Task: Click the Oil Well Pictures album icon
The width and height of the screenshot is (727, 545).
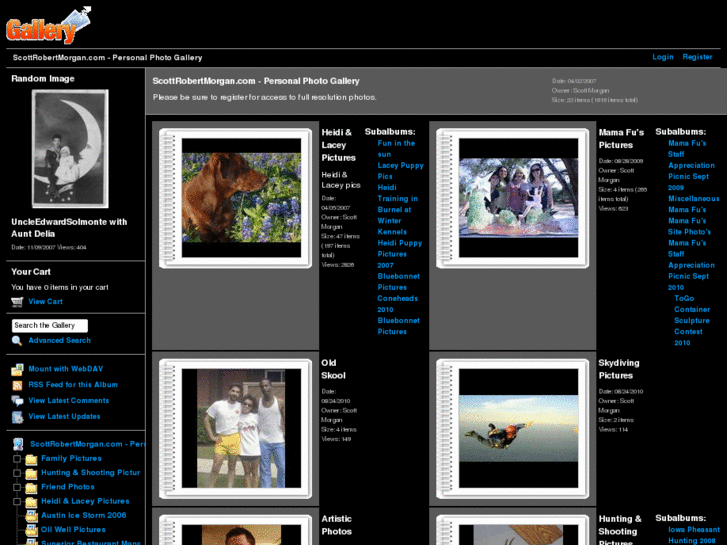Action: pos(32,530)
